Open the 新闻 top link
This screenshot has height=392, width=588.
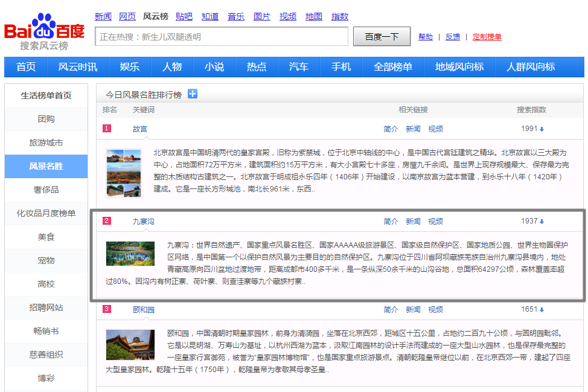[x=103, y=16]
